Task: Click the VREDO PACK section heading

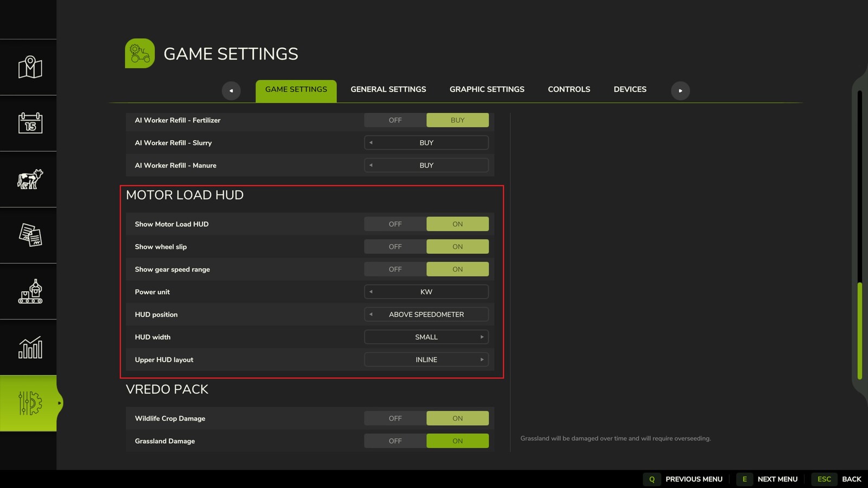Action: (167, 389)
